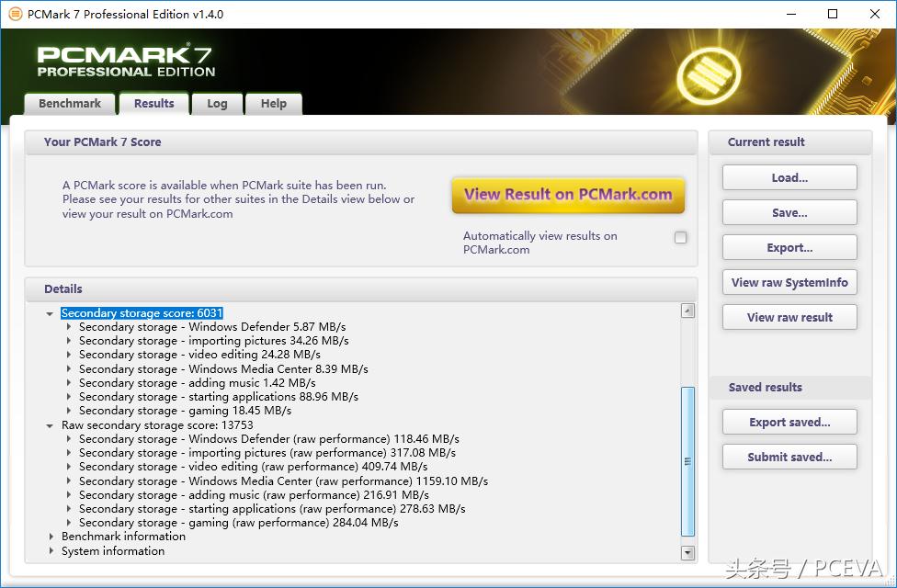
Task: Close the PCMark 7 window
Action: point(875,14)
